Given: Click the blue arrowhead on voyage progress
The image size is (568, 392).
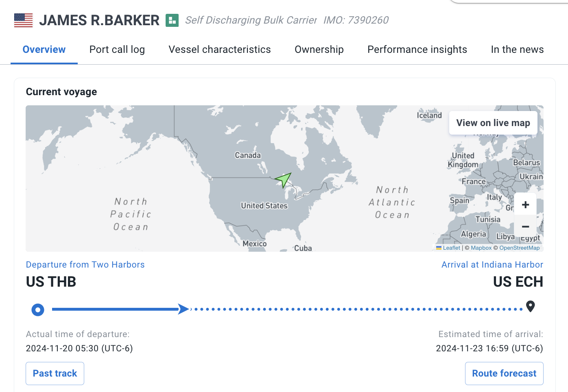Looking at the screenshot, I should [184, 309].
